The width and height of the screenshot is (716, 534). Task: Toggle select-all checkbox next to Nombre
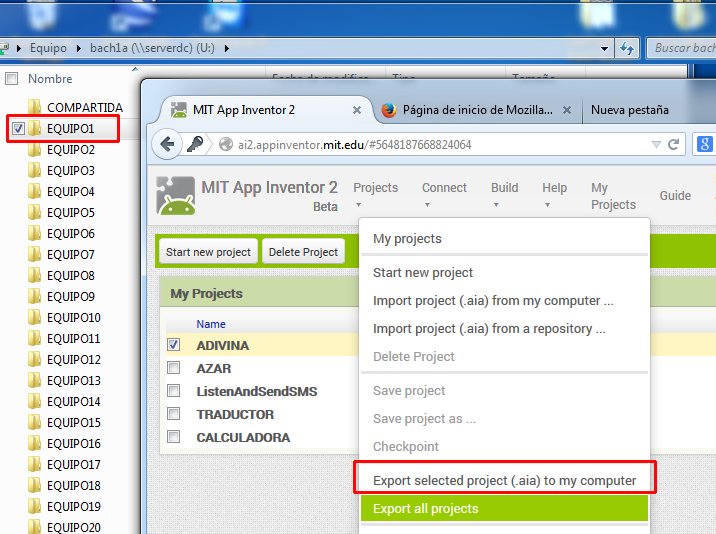coord(11,79)
